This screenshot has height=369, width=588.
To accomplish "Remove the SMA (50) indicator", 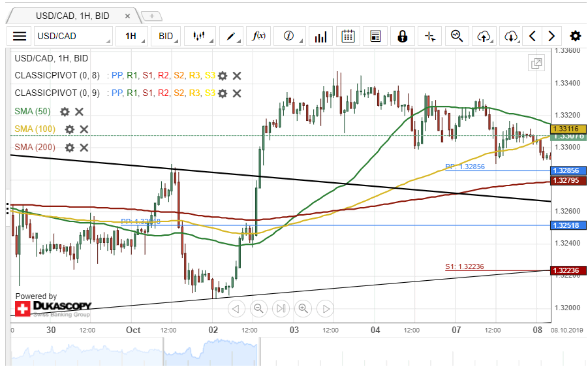I will [x=79, y=112].
